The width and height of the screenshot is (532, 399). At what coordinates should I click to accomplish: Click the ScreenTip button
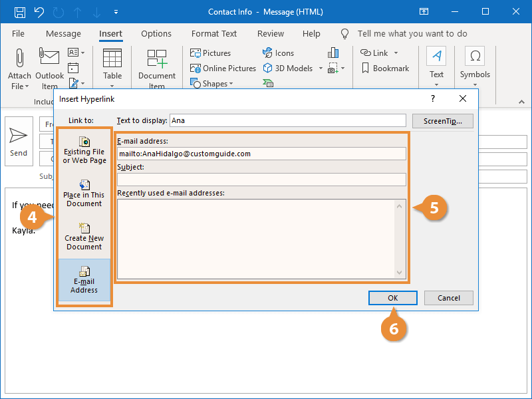pyautogui.click(x=442, y=121)
